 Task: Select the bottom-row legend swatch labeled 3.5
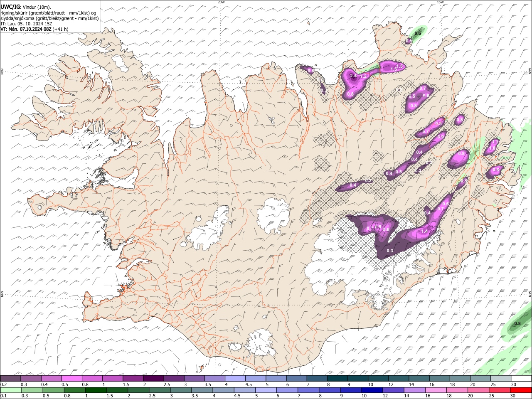[202, 390]
